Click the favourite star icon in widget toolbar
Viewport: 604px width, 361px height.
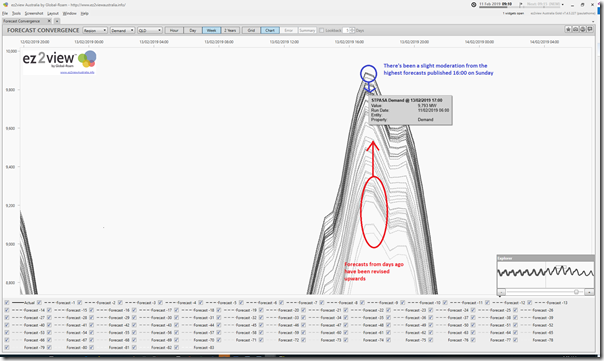pyautogui.click(x=568, y=29)
